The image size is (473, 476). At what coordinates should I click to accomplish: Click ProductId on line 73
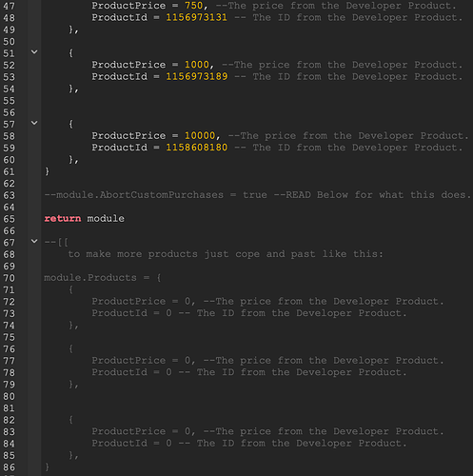point(120,313)
